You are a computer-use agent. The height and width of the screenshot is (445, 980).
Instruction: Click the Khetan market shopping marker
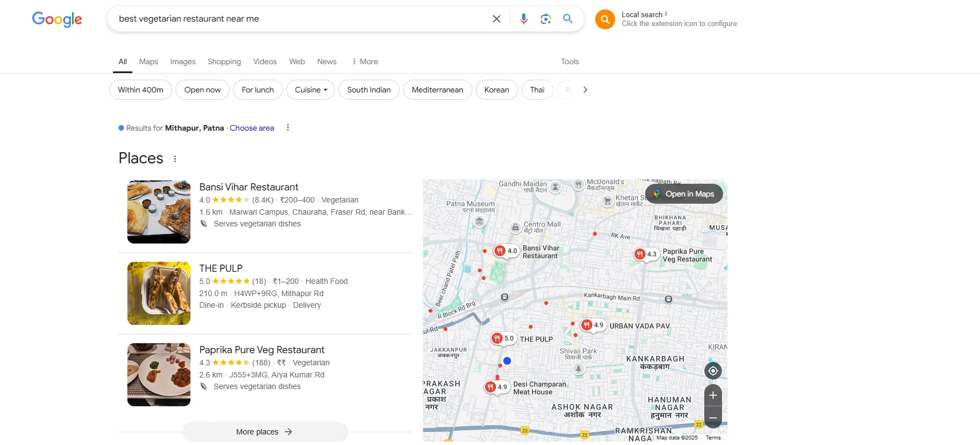click(x=607, y=201)
